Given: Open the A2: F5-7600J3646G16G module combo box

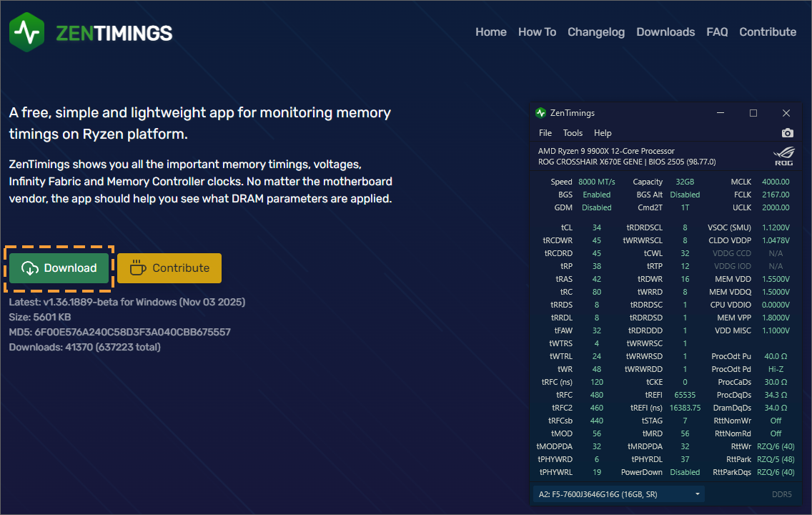Looking at the screenshot, I should (619, 494).
